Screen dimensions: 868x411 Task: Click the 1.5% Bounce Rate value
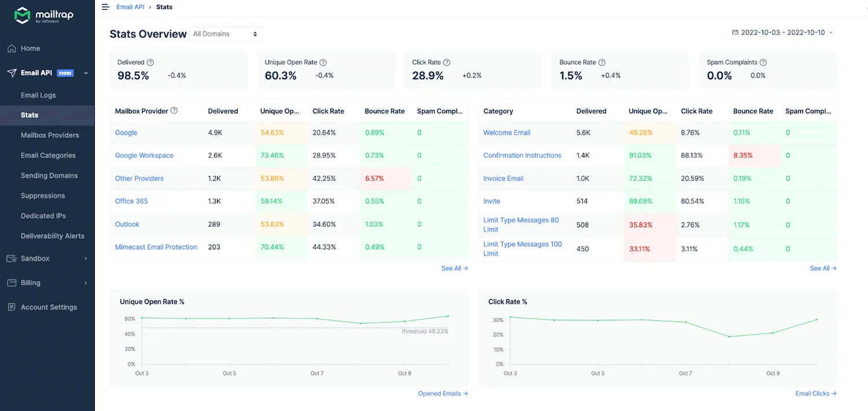coord(571,76)
